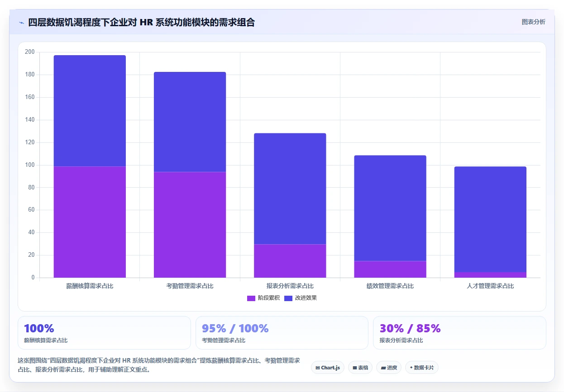Select the 表格 tag chip
The height and width of the screenshot is (392, 564).
point(360,368)
